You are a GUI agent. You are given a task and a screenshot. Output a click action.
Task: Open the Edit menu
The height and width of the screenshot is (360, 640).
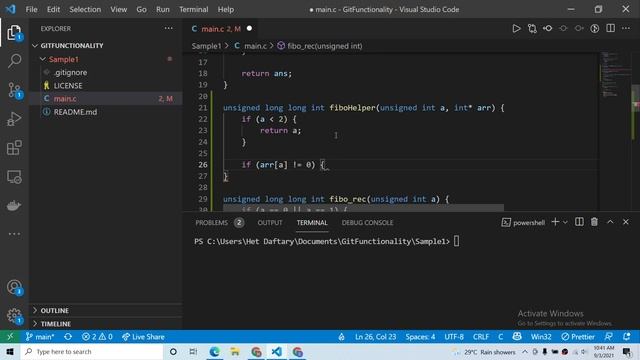pyautogui.click(x=53, y=9)
